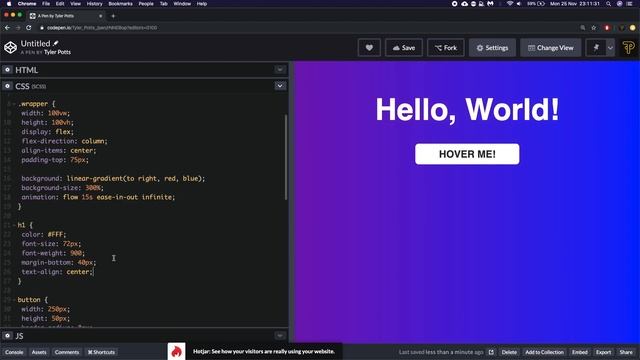Image resolution: width=640 pixels, height=360 pixels.
Task: Click the Hello, World! heading in preview
Action: pyautogui.click(x=467, y=109)
